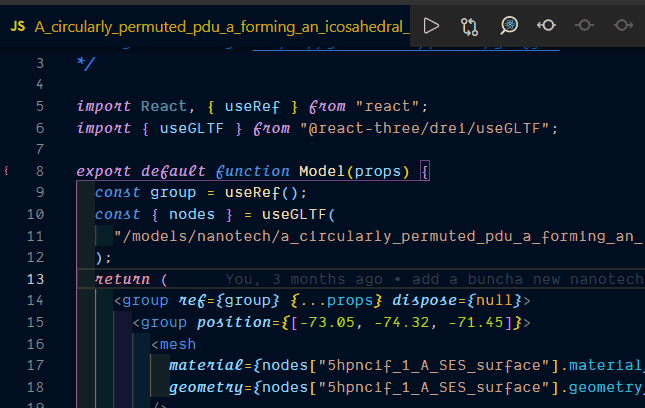This screenshot has width=645, height=408.
Task: Click the JS file type icon on tab
Action: (17, 26)
